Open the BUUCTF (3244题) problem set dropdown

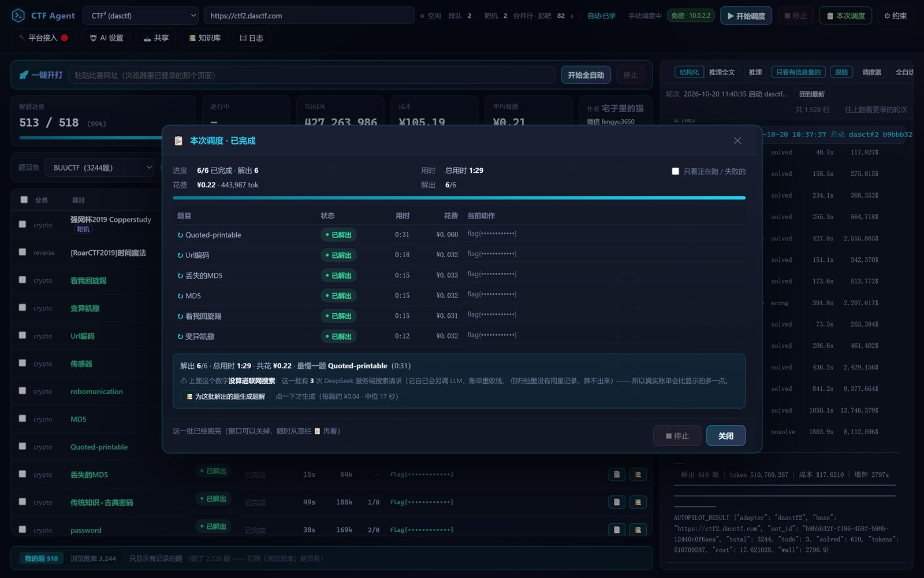(x=99, y=168)
